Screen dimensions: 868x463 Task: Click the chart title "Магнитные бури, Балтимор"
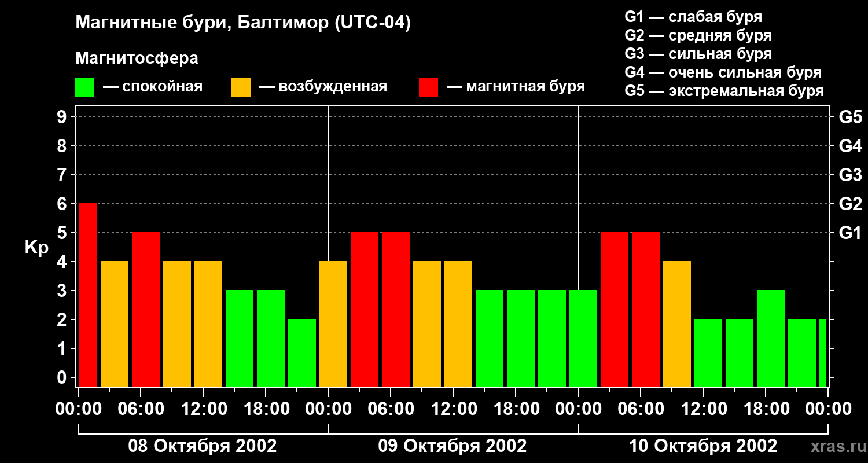tap(243, 23)
